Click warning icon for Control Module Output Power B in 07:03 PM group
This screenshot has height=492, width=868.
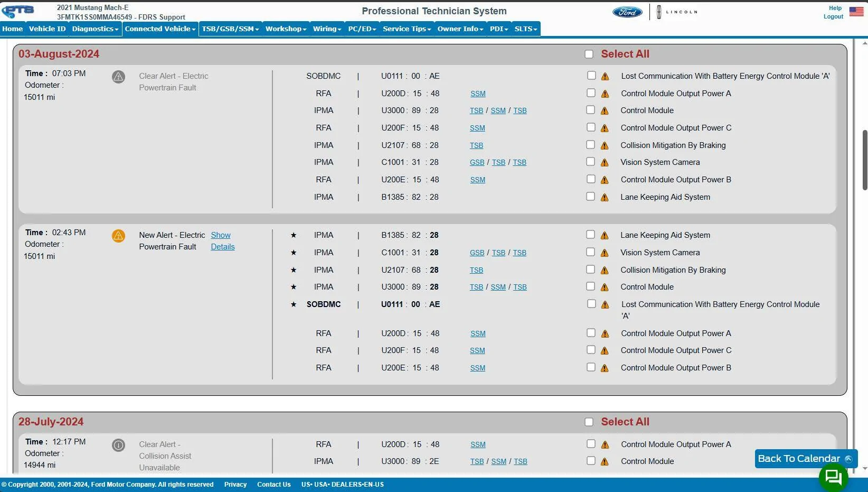point(605,180)
